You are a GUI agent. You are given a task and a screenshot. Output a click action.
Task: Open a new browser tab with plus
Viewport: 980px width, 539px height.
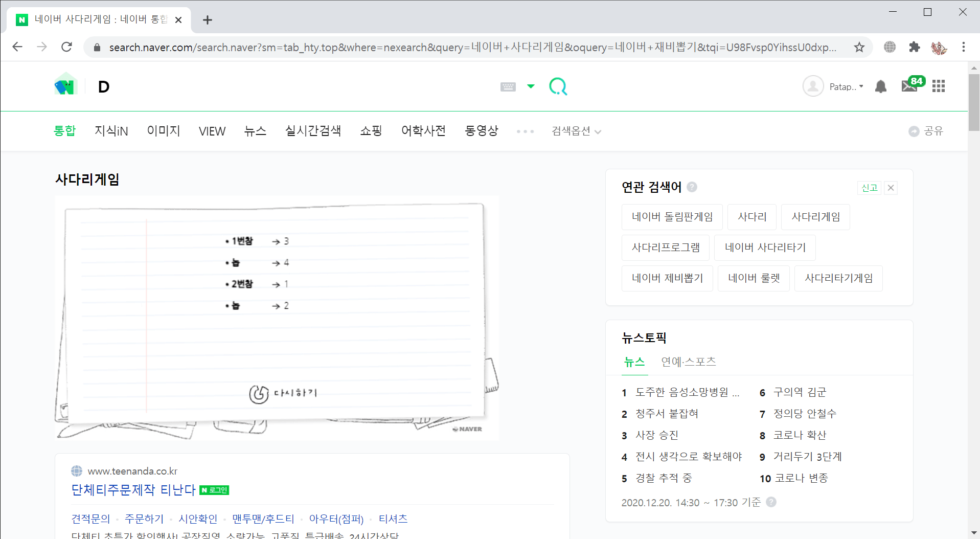207,20
